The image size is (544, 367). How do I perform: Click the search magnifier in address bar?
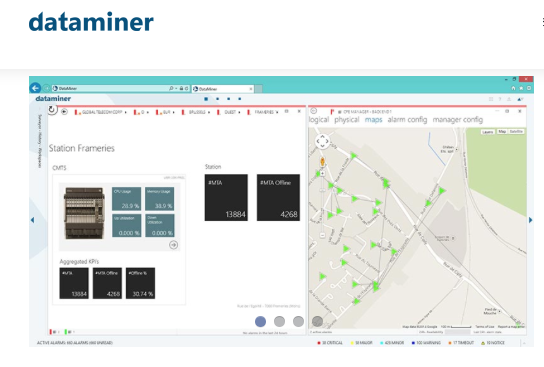[171, 88]
